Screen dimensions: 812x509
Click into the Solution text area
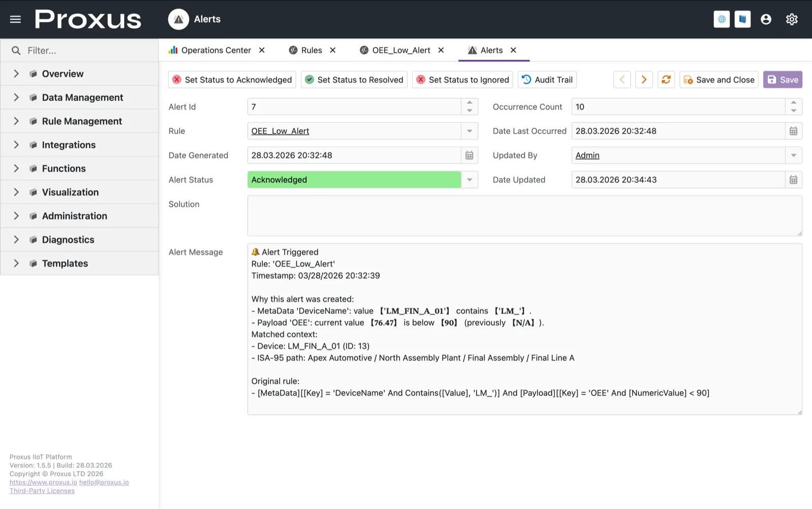pyautogui.click(x=524, y=216)
